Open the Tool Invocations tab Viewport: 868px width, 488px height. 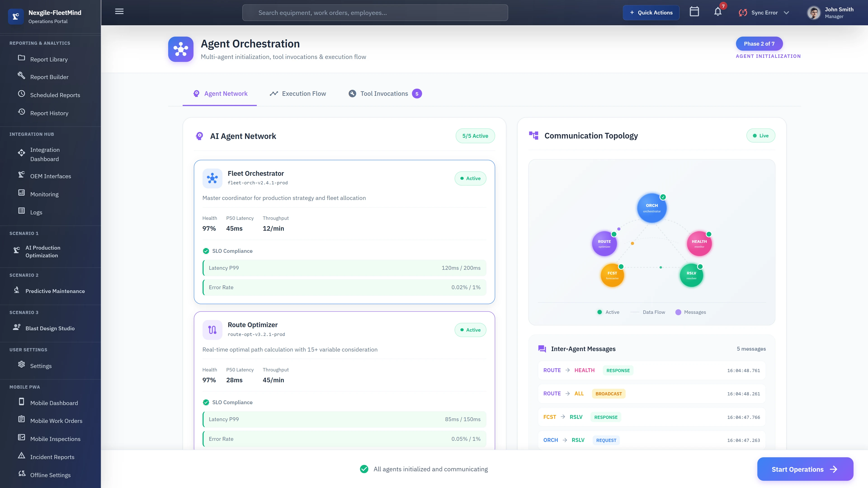click(384, 94)
